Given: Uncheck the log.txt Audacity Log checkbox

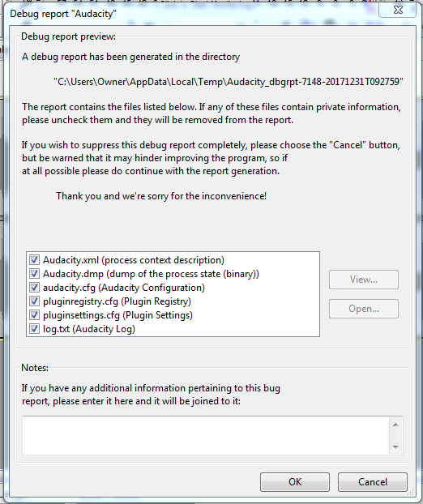Looking at the screenshot, I should pyautogui.click(x=34, y=329).
